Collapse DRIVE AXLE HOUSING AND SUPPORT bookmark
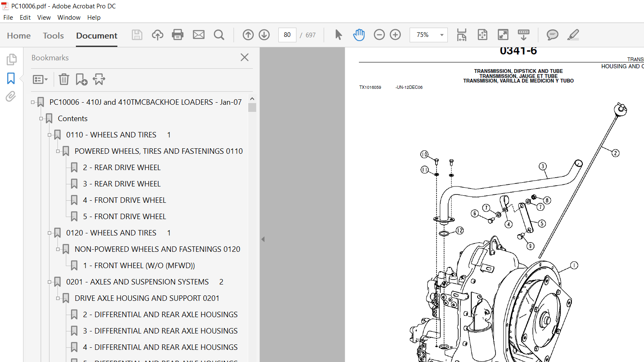 [x=58, y=298]
